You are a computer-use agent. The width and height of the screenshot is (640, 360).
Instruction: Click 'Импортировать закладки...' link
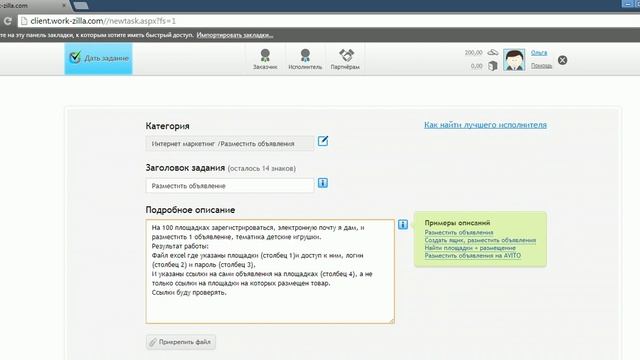point(235,35)
